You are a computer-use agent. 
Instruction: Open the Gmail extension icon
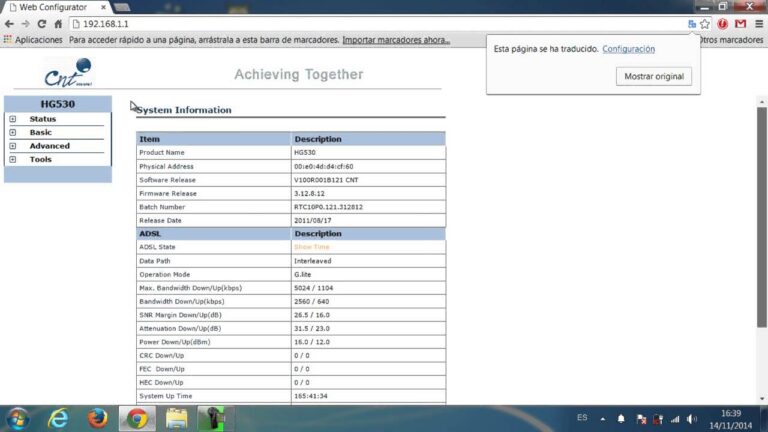tap(740, 23)
